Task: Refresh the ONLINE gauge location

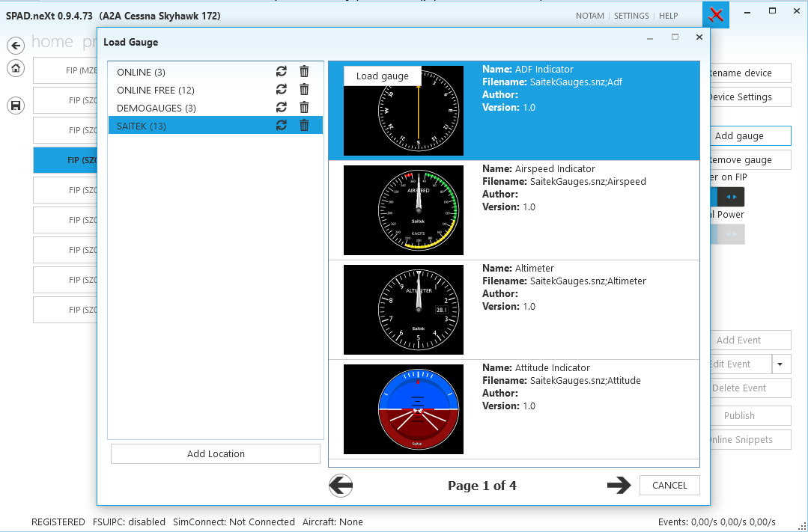Action: pos(282,72)
